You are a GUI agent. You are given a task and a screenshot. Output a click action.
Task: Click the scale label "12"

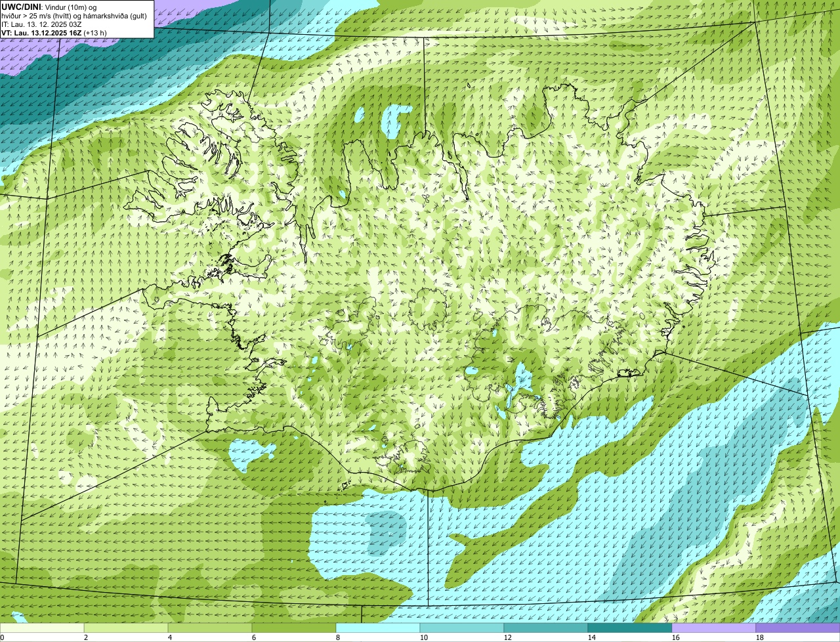pos(507,637)
